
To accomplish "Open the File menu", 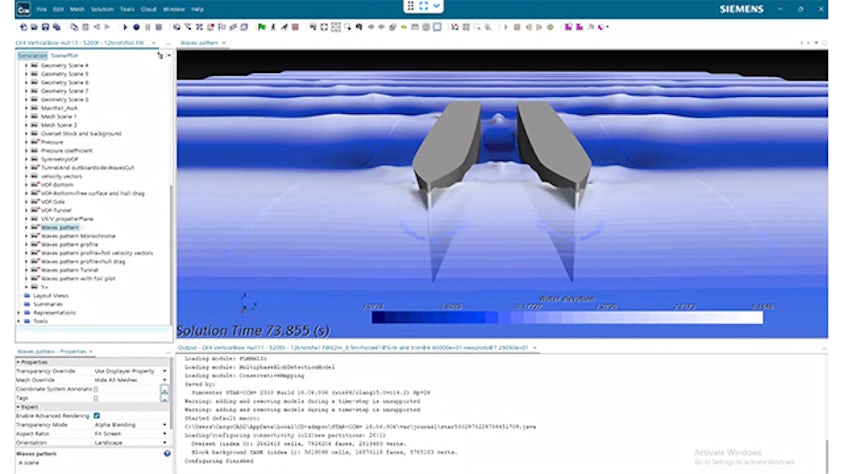I will click(41, 9).
